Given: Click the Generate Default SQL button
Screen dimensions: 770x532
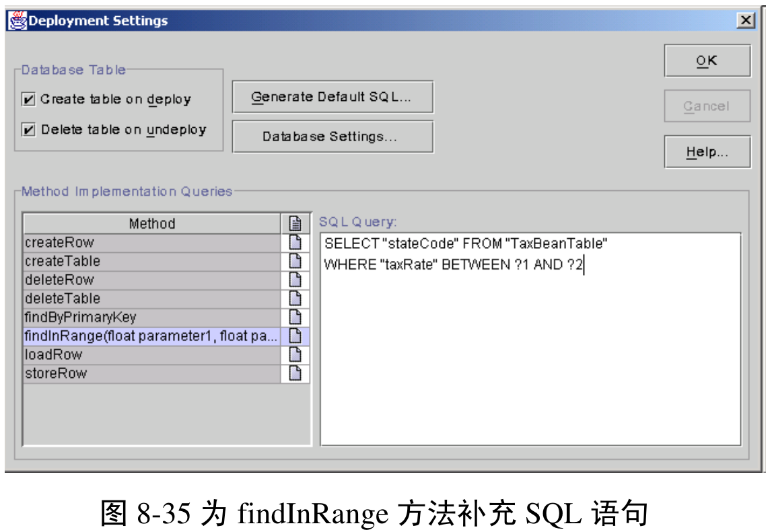Looking at the screenshot, I should [x=332, y=97].
